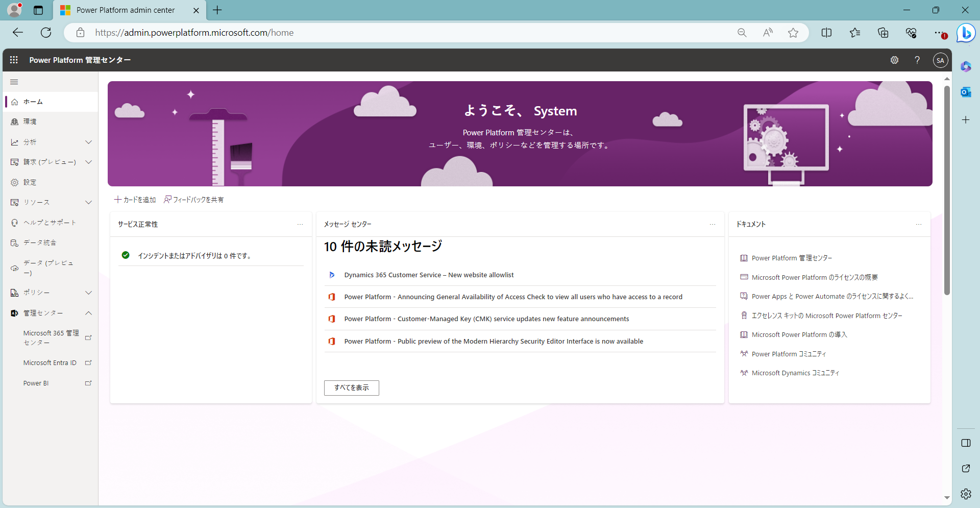Click フィードバックを共有 button
Viewport: 980px width, 508px height.
(x=193, y=200)
